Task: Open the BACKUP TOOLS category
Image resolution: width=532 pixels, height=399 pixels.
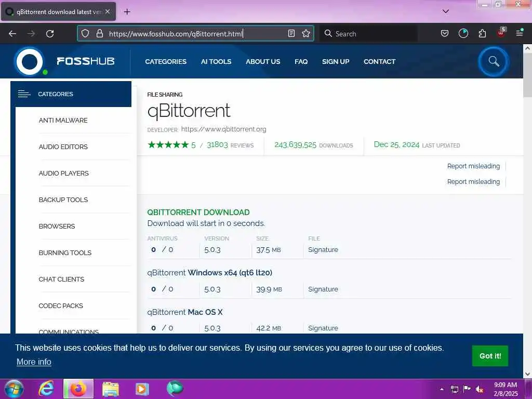Action: point(63,199)
